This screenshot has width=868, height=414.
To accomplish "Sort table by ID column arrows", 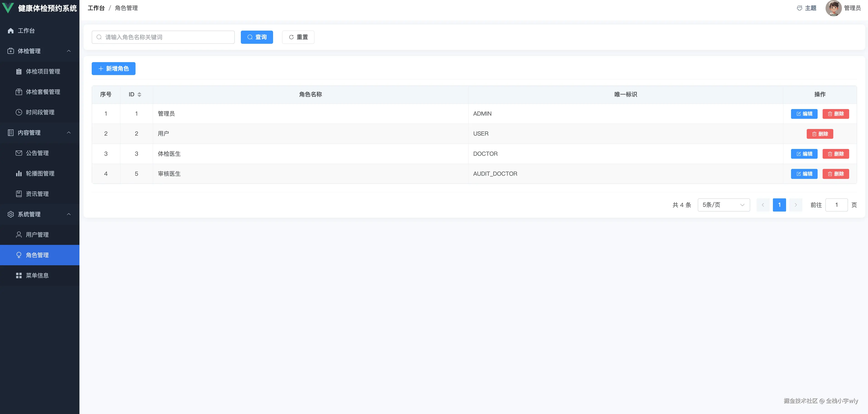I will coord(139,95).
